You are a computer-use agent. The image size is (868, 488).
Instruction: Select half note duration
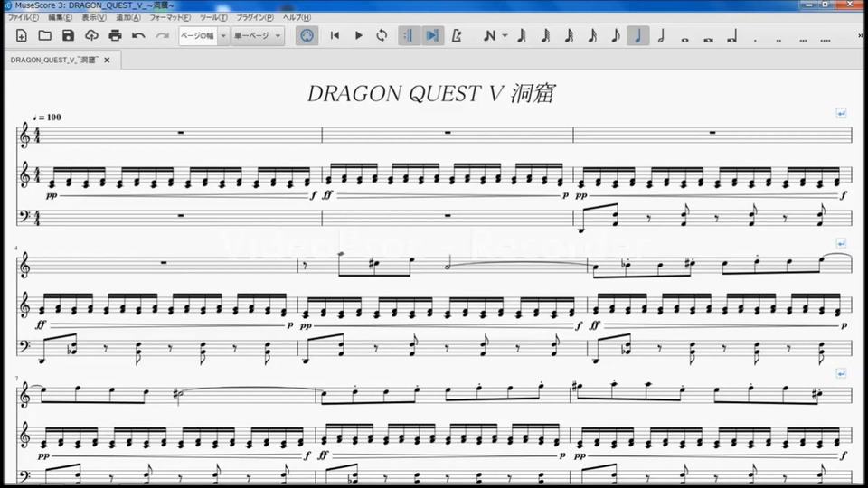click(661, 36)
